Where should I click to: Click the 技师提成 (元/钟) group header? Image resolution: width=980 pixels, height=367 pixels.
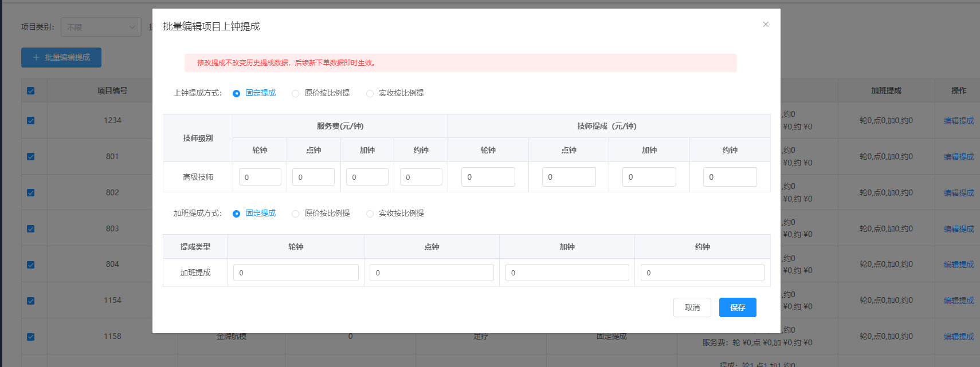pyautogui.click(x=609, y=126)
